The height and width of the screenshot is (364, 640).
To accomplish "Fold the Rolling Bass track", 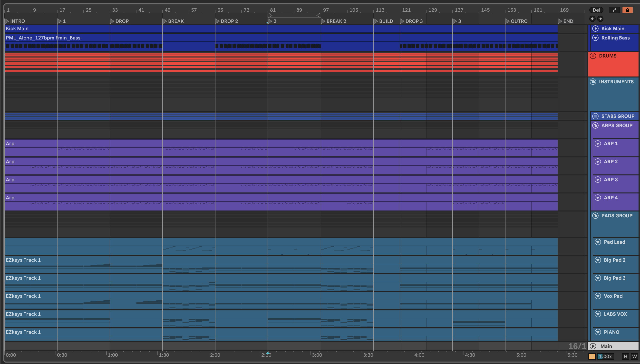I will click(x=595, y=38).
